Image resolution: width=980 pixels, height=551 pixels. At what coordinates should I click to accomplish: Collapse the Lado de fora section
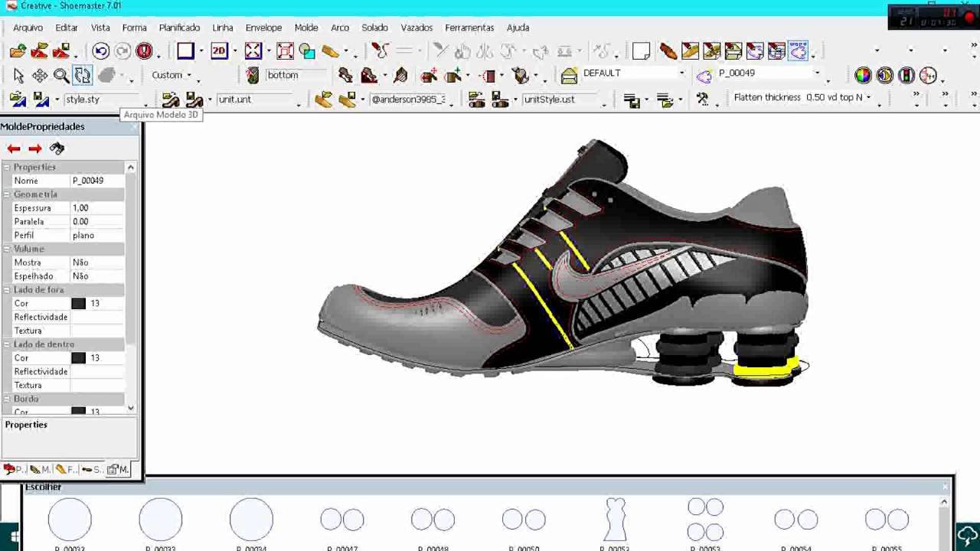tap(7, 290)
